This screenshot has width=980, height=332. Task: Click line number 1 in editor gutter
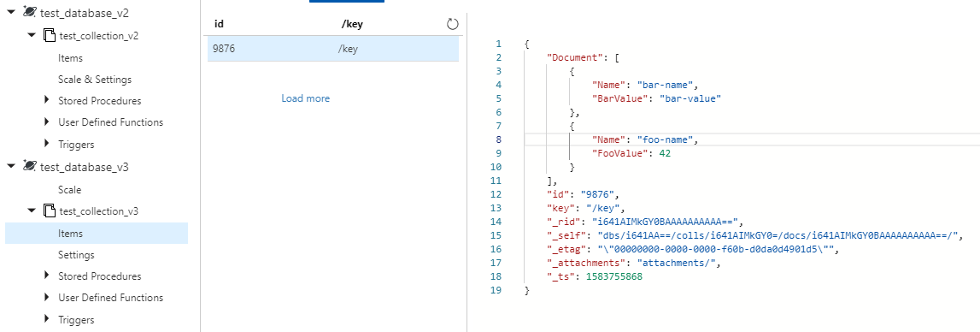[498, 44]
